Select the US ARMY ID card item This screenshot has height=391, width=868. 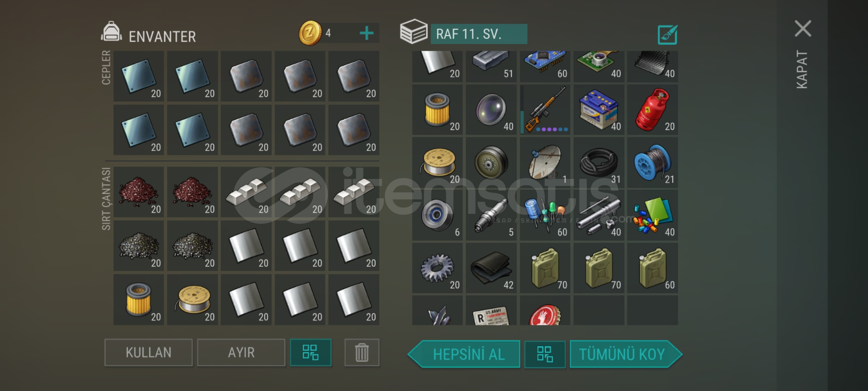click(x=491, y=310)
